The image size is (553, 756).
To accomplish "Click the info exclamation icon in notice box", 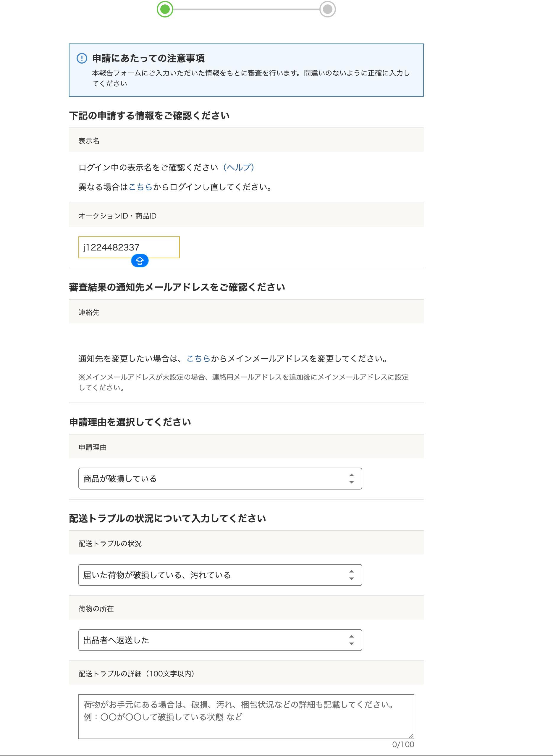I will pos(82,58).
